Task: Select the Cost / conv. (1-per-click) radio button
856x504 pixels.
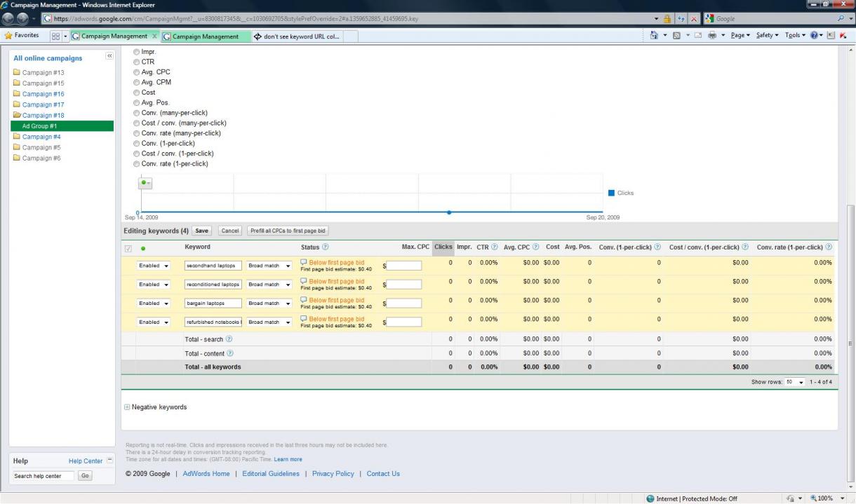Action: point(136,154)
